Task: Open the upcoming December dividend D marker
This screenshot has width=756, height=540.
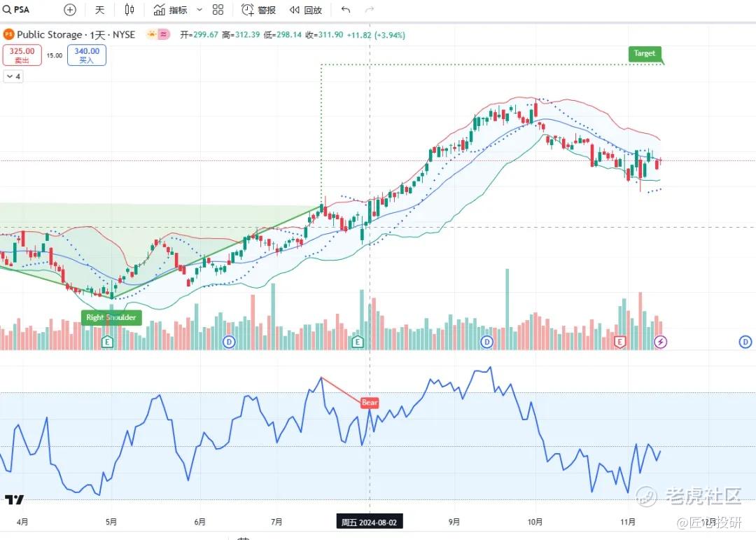Action: pos(745,342)
